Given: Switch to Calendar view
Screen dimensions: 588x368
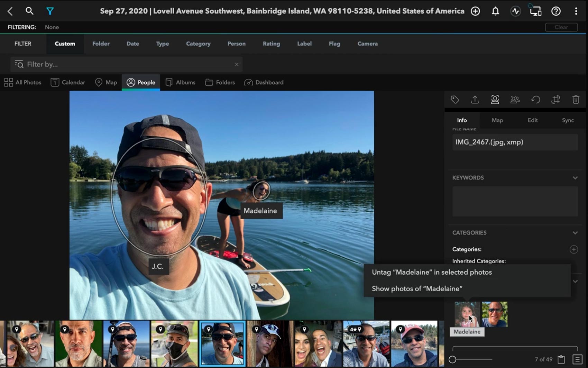Looking at the screenshot, I should click(x=68, y=82).
